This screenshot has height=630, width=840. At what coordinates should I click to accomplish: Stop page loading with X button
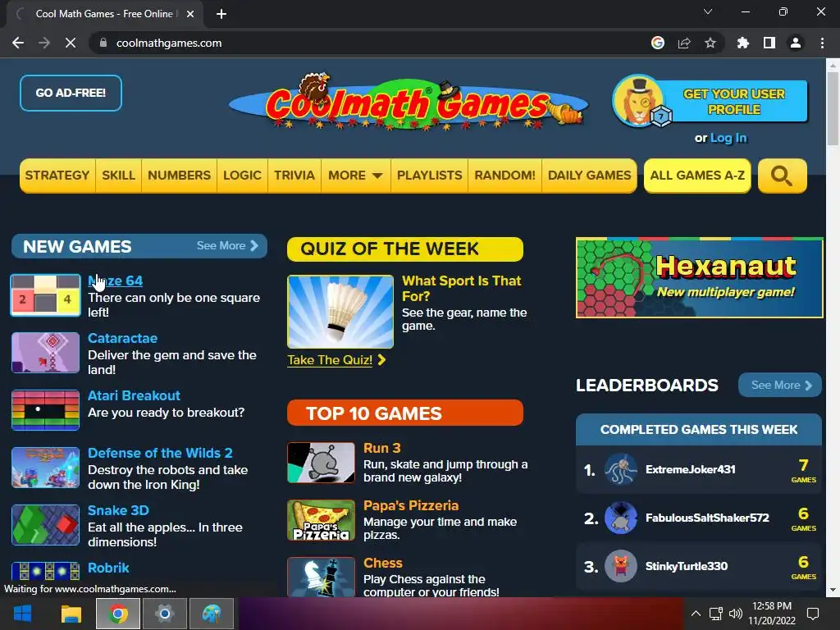71,43
